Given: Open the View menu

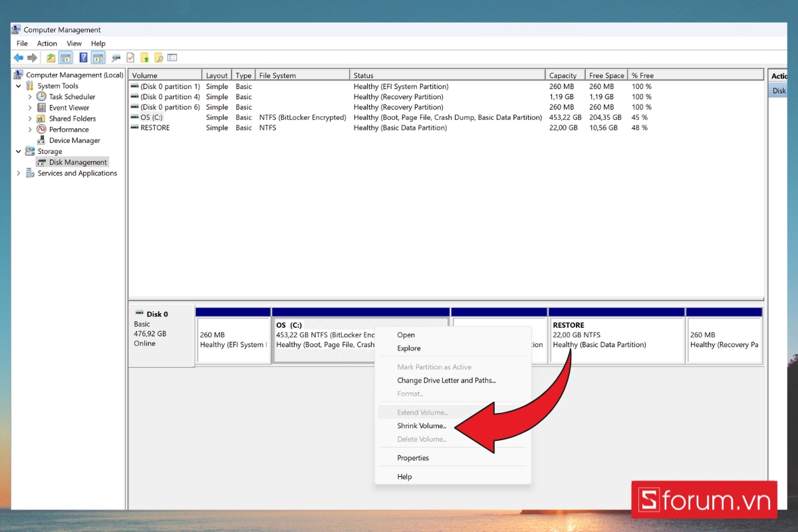Looking at the screenshot, I should [74, 43].
